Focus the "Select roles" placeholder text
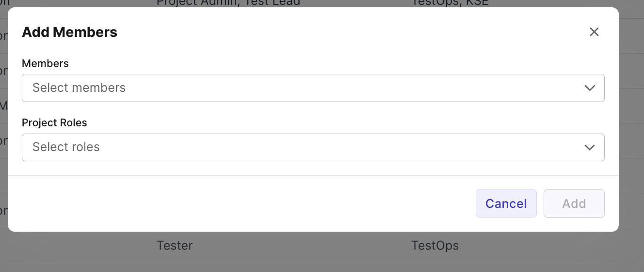 click(x=66, y=147)
